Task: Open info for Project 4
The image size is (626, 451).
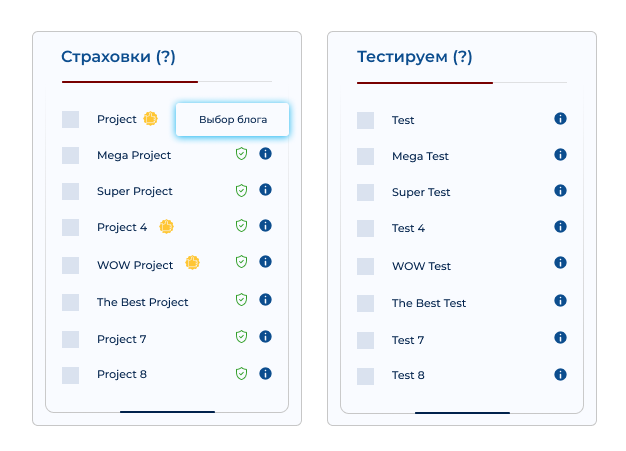Action: [265, 226]
